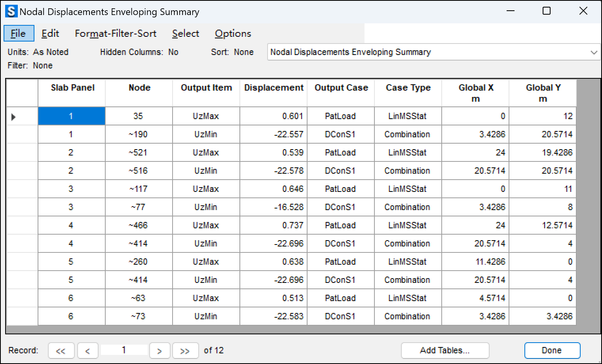Click the Done button
Viewport: 602px width, 364px height.
coord(552,351)
